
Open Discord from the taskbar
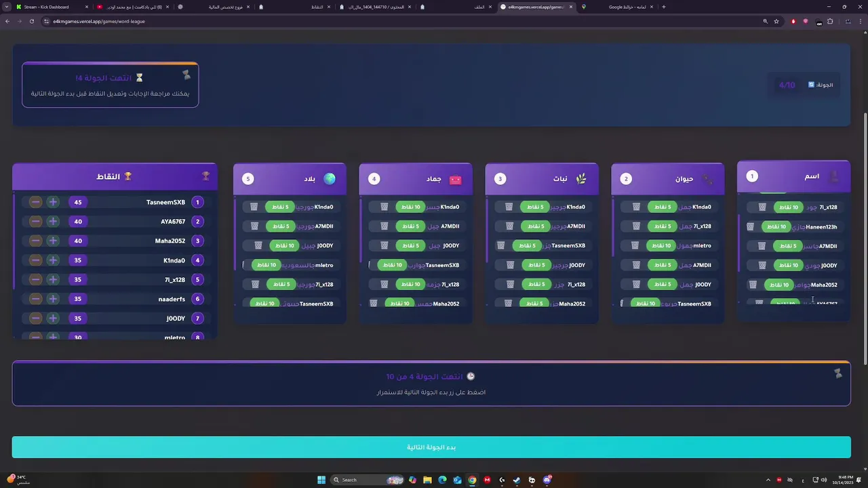point(547,480)
